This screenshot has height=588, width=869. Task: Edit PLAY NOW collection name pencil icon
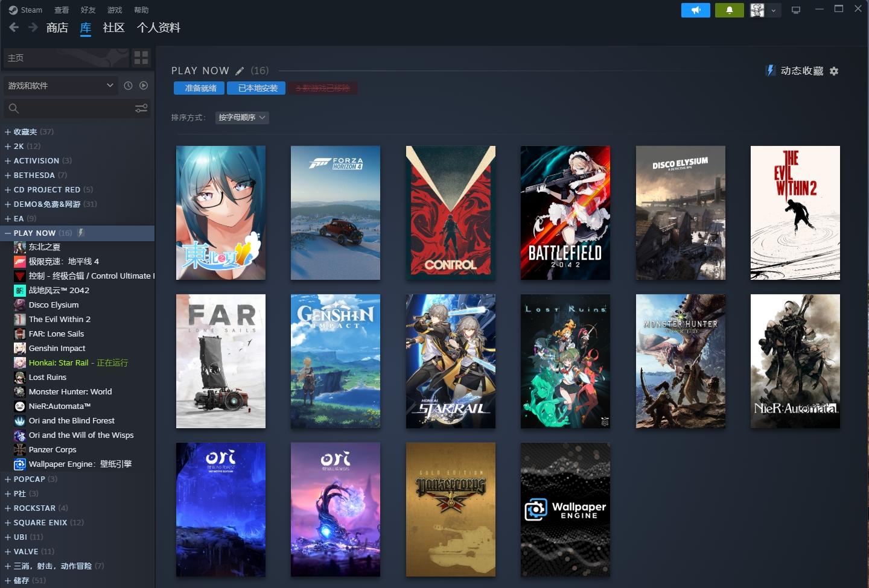(x=240, y=71)
